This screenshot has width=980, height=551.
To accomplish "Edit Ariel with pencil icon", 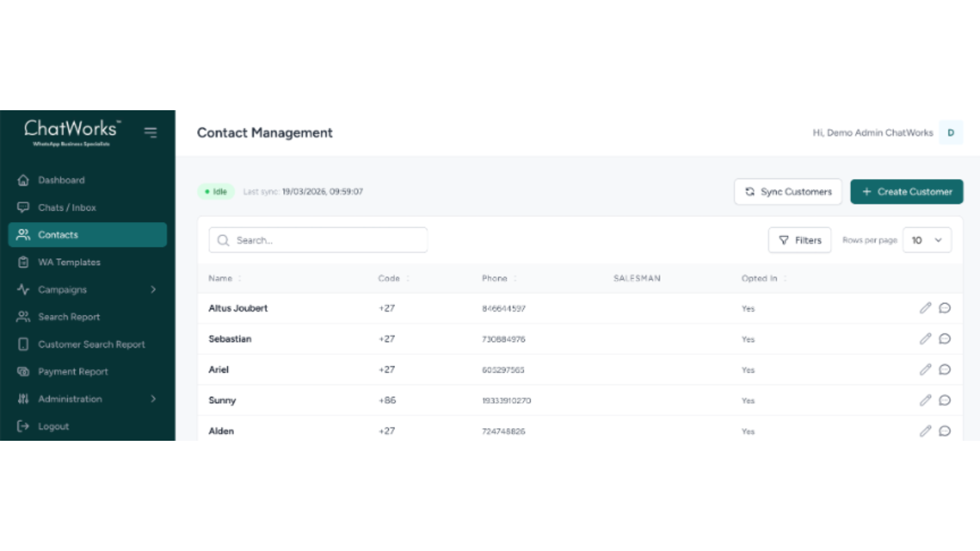I will click(925, 369).
